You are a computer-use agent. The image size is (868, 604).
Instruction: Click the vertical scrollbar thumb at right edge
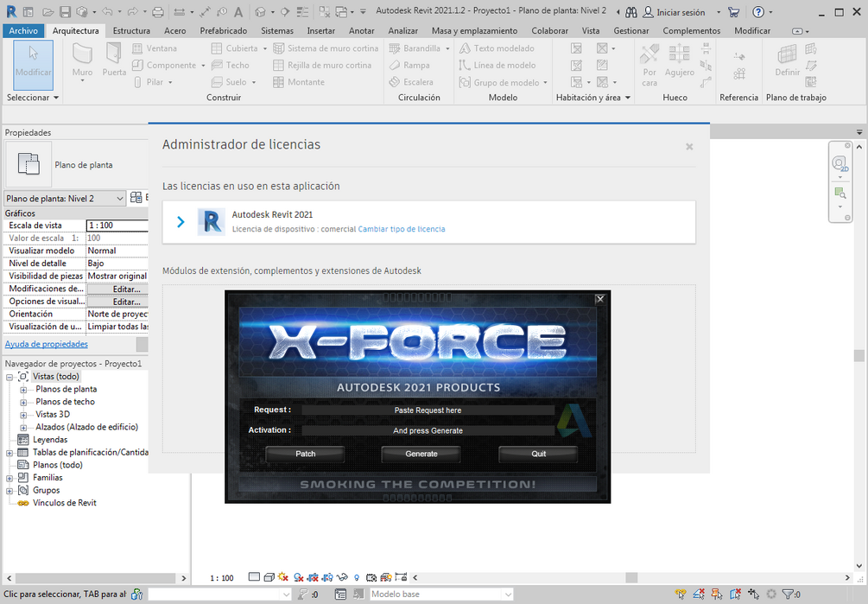pos(859,355)
